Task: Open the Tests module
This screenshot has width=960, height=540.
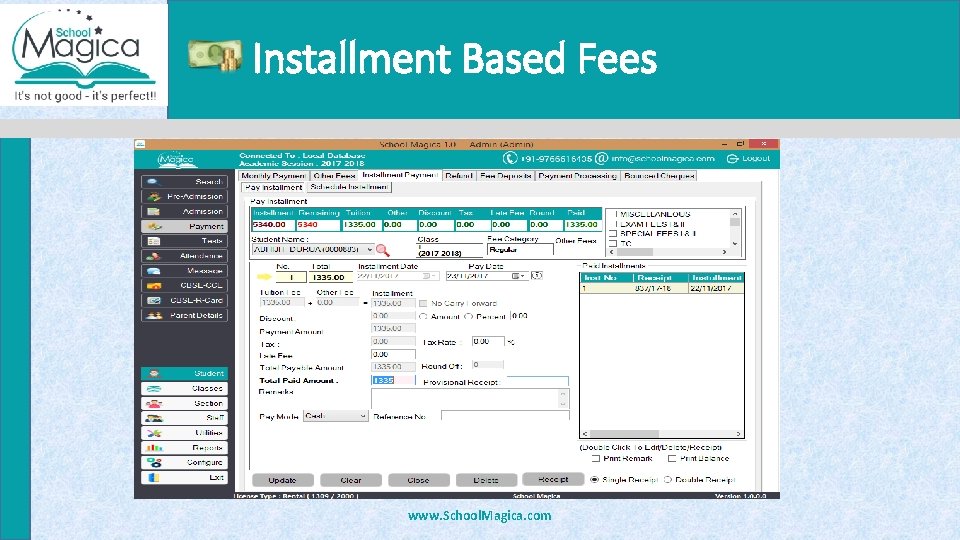Action: click(184, 241)
